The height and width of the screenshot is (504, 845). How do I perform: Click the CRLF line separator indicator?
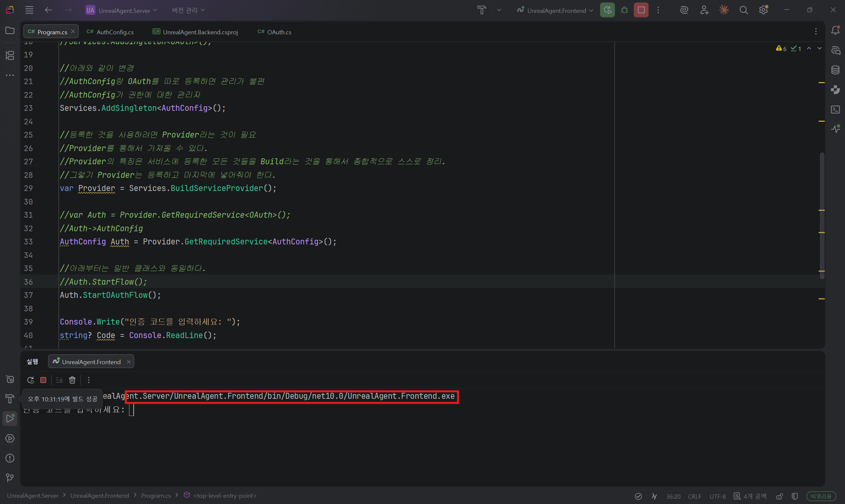point(694,496)
